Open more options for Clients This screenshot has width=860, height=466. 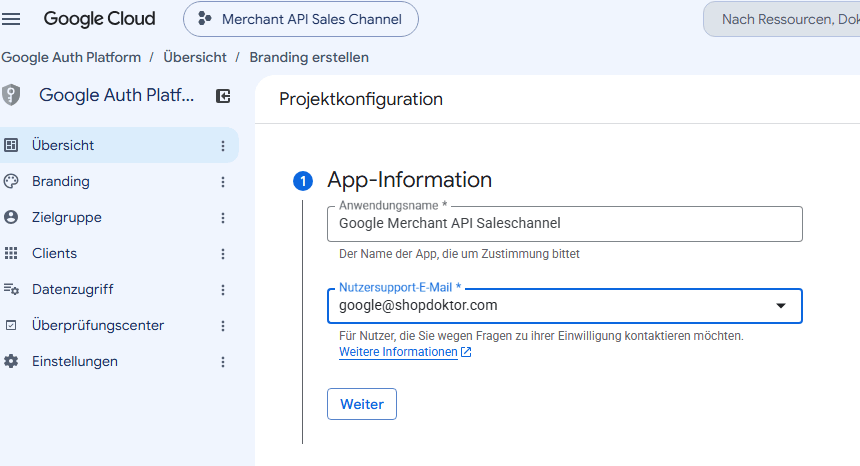(x=223, y=254)
